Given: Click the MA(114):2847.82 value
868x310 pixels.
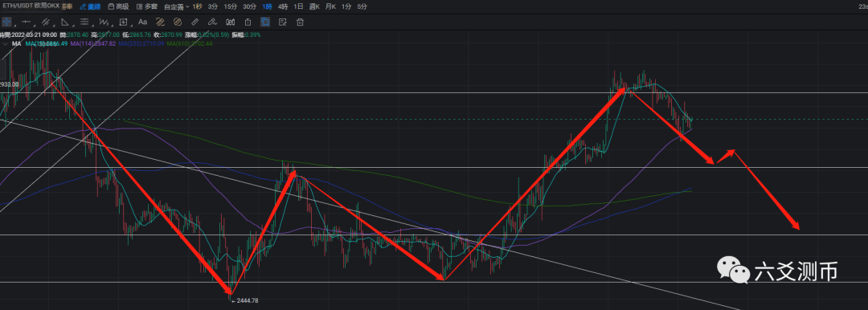Looking at the screenshot, I should click(x=93, y=43).
